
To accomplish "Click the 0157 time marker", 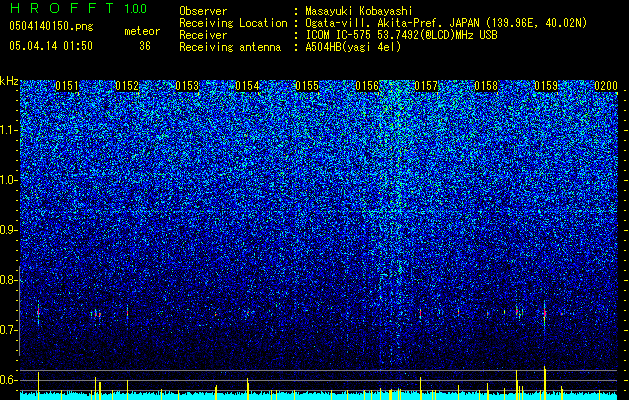I will [426, 86].
